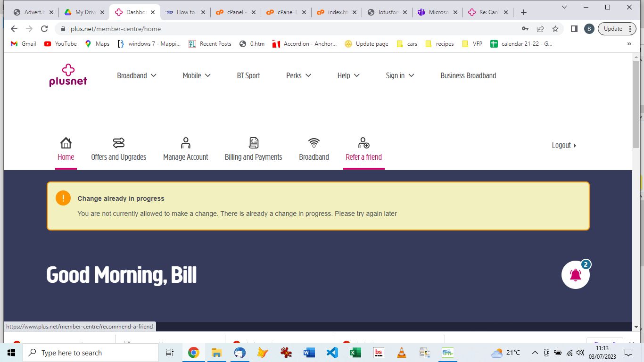Expand the Broadband dropdown menu
Viewport: 644px width, 362px height.
pyautogui.click(x=137, y=75)
